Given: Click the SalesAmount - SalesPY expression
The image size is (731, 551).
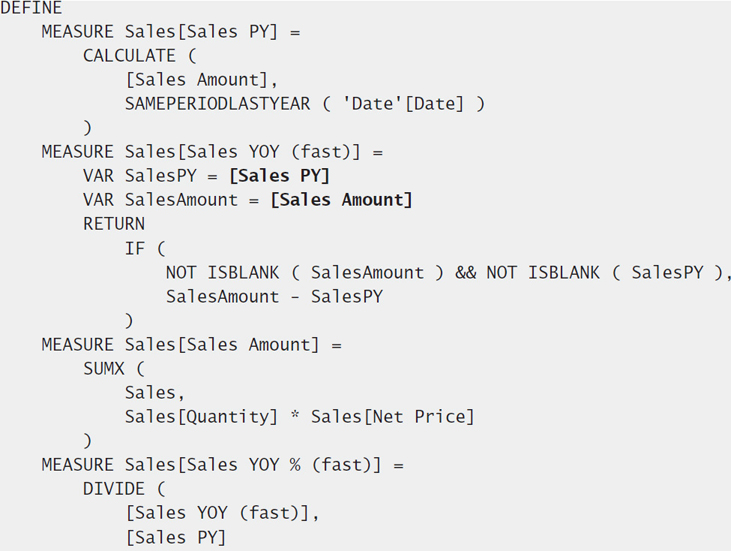Looking at the screenshot, I should 274,296.
